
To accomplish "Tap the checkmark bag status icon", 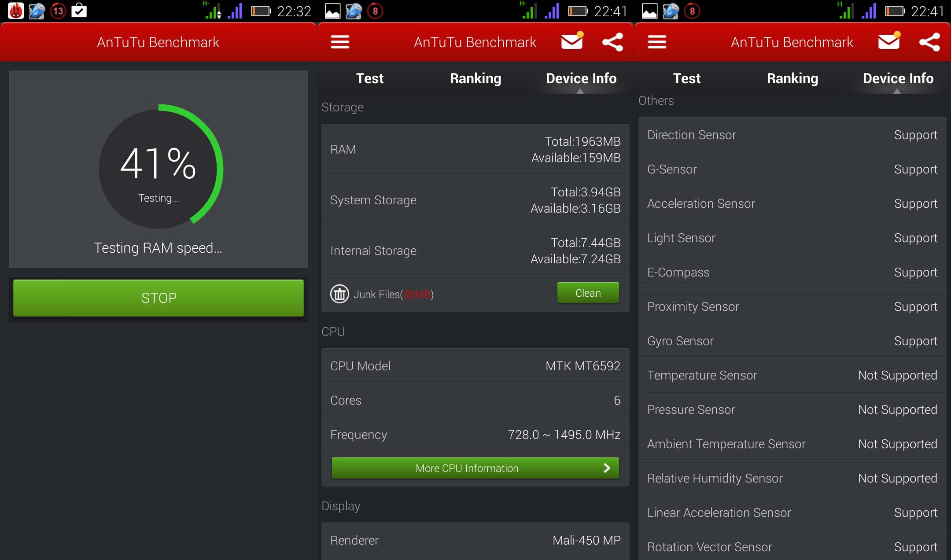I will 79,10.
